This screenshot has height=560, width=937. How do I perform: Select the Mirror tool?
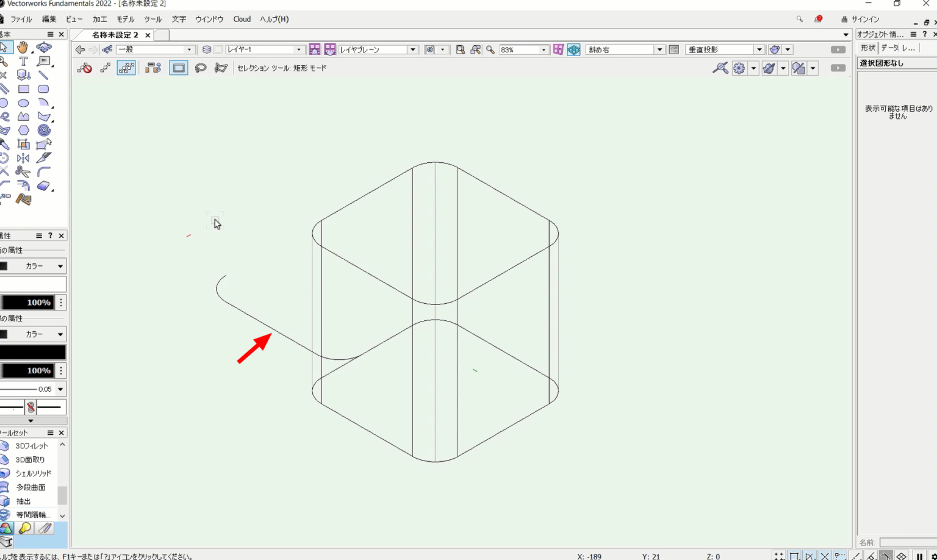tap(23, 158)
